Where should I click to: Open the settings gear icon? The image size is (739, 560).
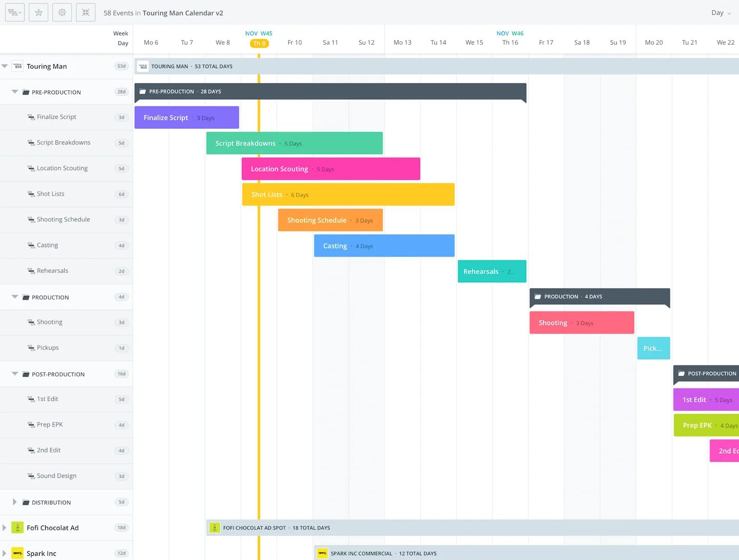pos(62,12)
